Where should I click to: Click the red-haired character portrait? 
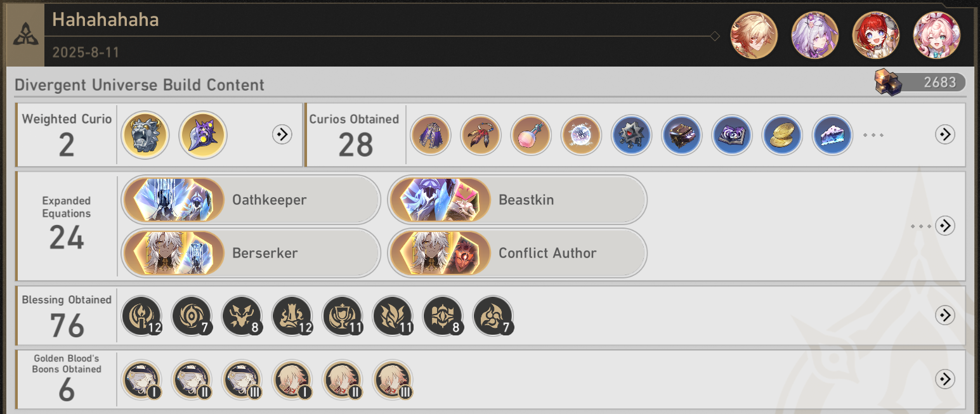tap(876, 36)
